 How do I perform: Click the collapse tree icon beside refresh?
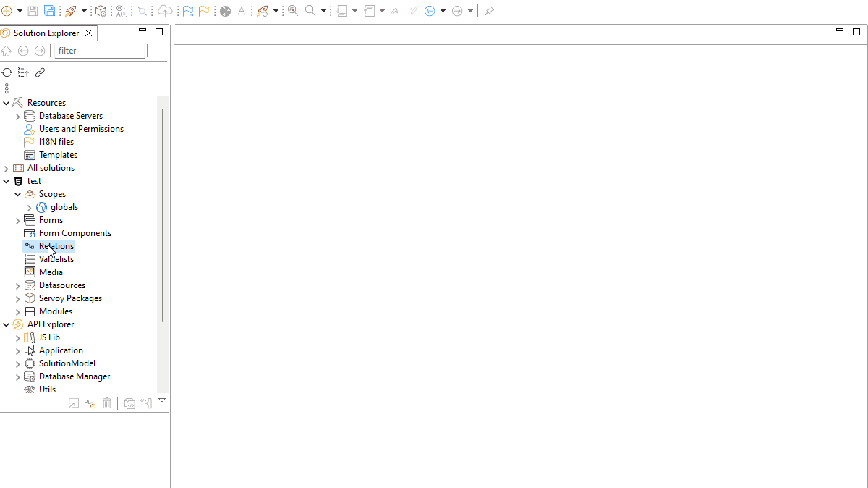pyautogui.click(x=23, y=72)
